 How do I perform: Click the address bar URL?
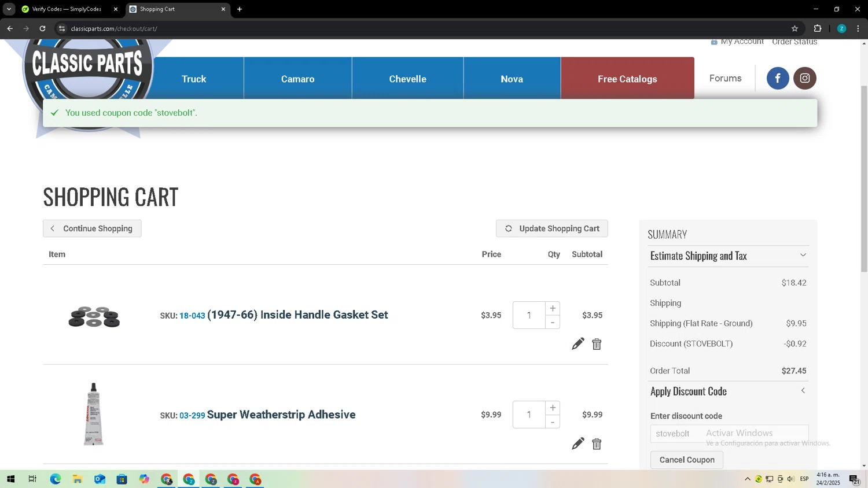pos(114,28)
